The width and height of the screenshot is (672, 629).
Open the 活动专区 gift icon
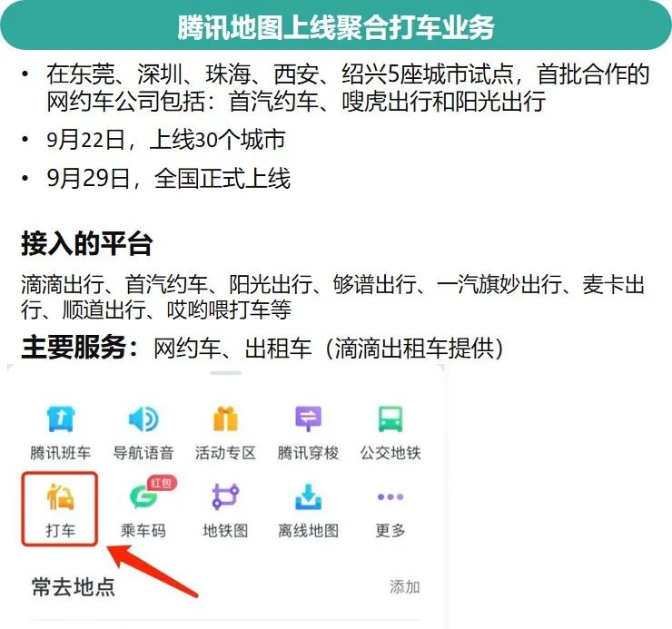(225, 418)
